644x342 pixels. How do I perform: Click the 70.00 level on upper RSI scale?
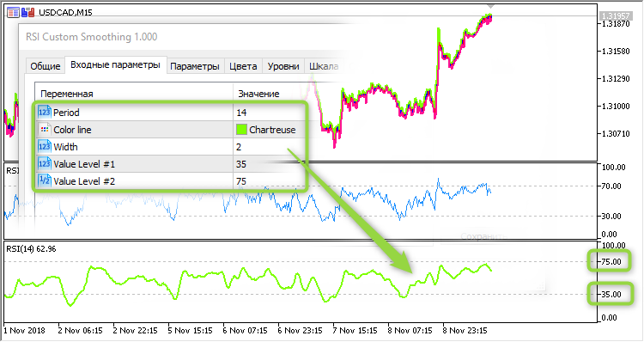click(611, 186)
